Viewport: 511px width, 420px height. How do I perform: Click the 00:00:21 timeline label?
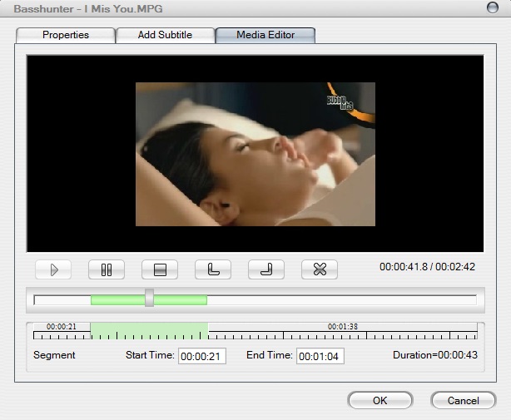pos(62,327)
